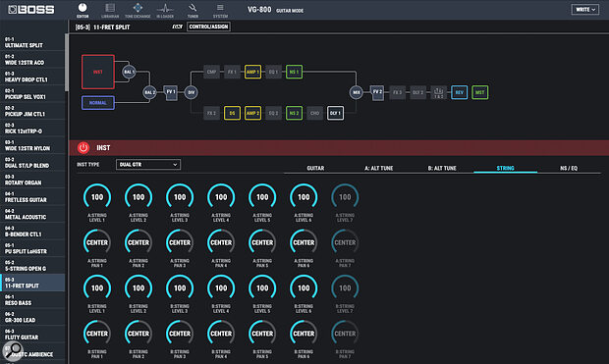The height and width of the screenshot is (364, 609).
Task: Select patch 01-1 ULTIMATE SPLIT
Action: (x=32, y=42)
